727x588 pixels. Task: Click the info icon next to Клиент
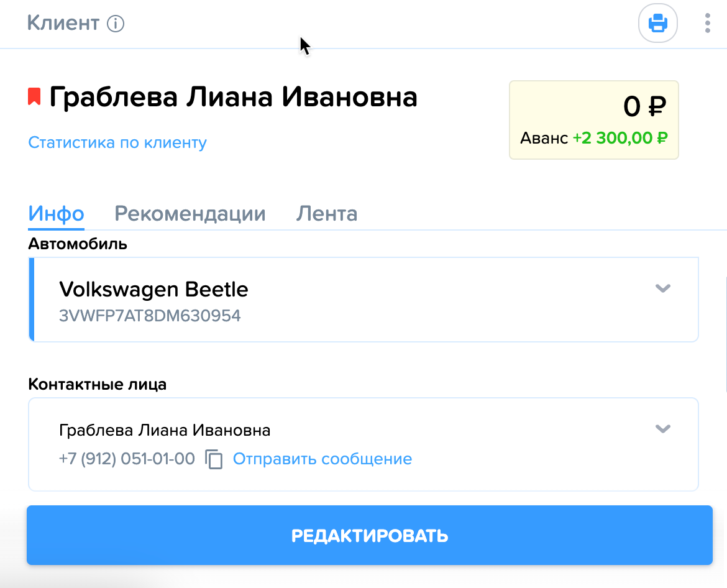click(x=116, y=23)
